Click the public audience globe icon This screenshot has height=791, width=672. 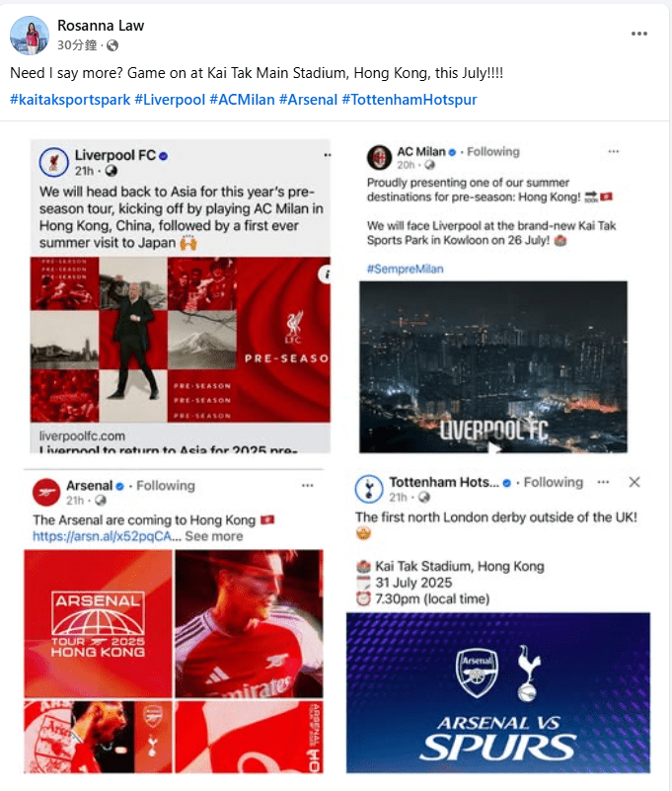[x=112, y=45]
